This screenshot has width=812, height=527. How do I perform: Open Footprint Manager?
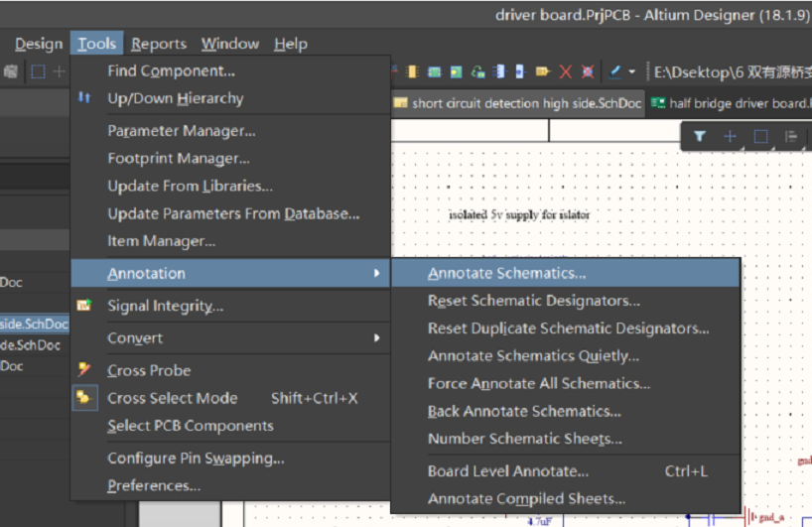point(178,158)
